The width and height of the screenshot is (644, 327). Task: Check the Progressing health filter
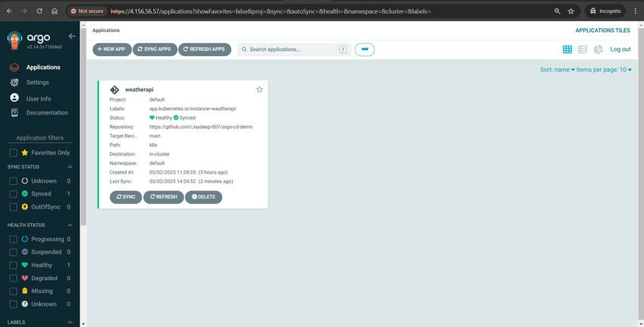13,239
